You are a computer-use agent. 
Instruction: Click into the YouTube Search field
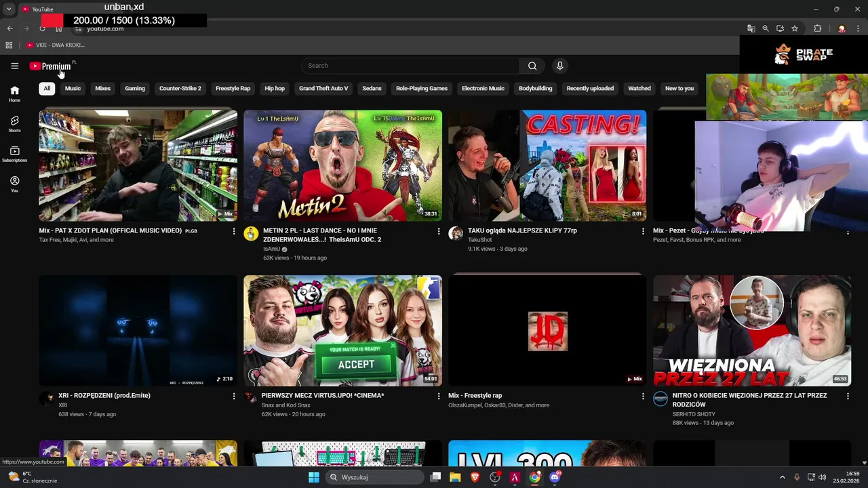point(410,66)
